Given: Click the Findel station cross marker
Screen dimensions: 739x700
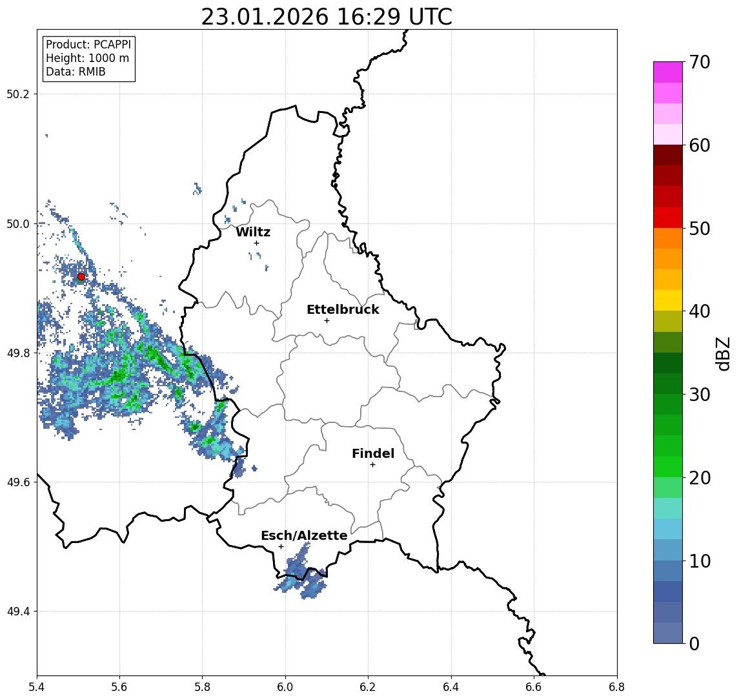Looking at the screenshot, I should point(372,465).
